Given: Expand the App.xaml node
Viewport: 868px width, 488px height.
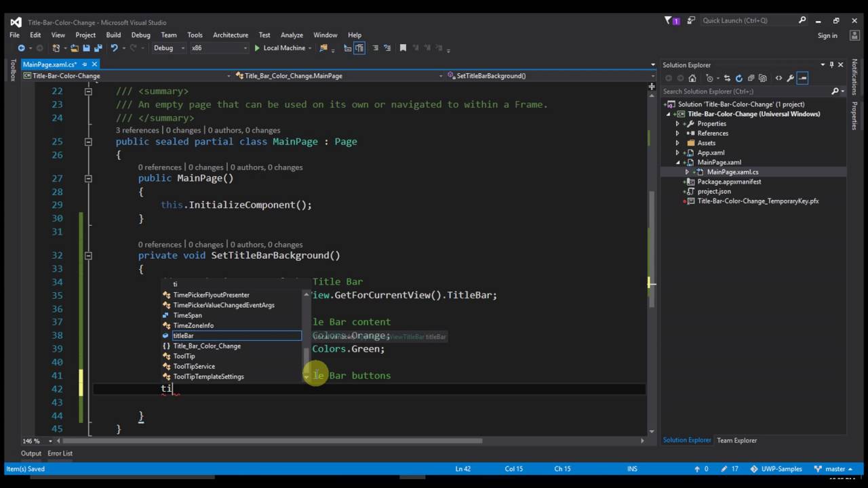Looking at the screenshot, I should [x=677, y=152].
